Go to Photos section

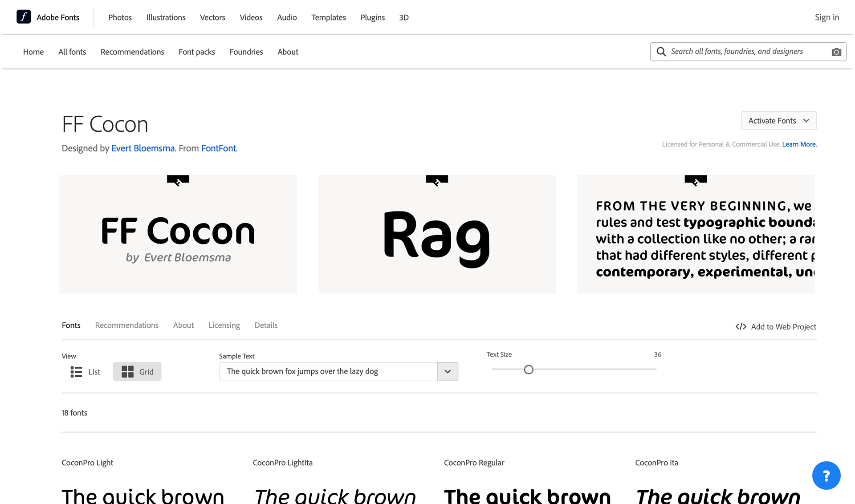[x=120, y=17]
